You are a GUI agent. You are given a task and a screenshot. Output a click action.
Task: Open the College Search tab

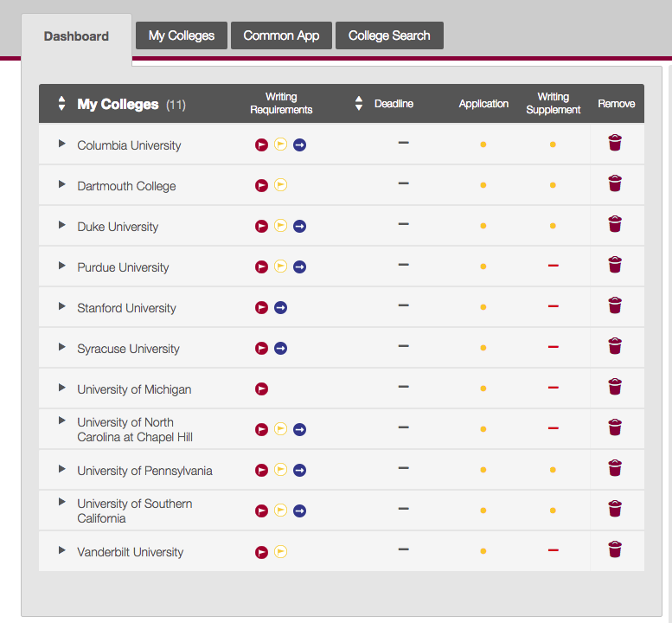tap(389, 35)
